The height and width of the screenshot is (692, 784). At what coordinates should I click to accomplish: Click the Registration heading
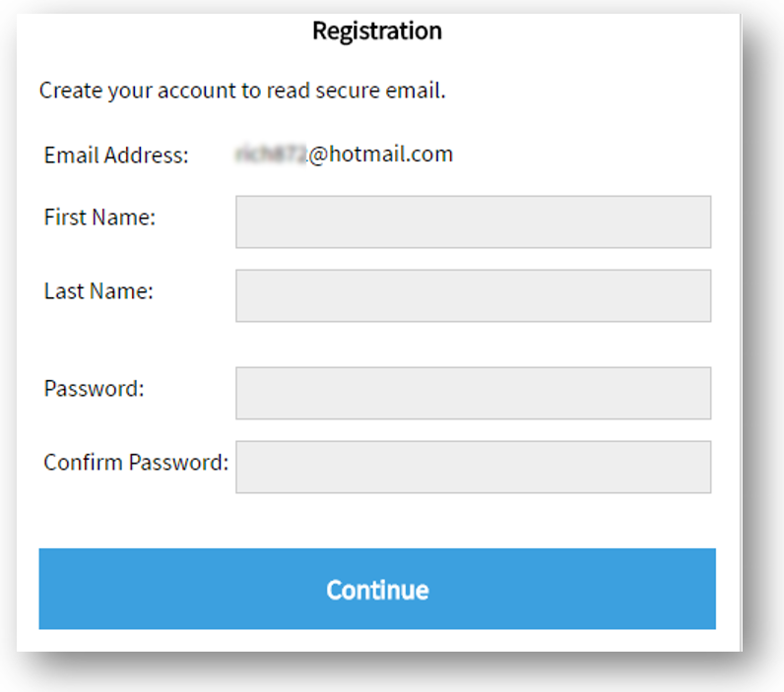point(376,31)
